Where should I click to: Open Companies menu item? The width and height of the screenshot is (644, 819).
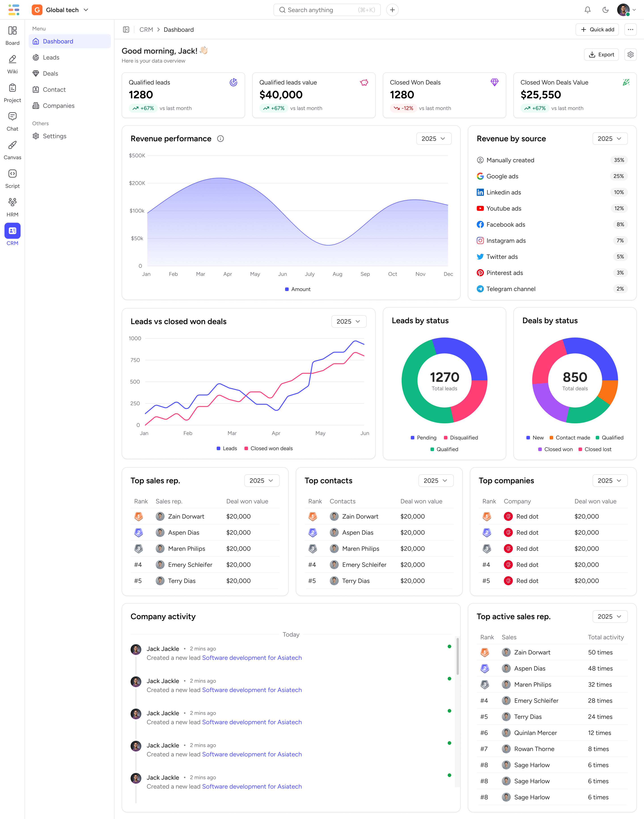(58, 106)
